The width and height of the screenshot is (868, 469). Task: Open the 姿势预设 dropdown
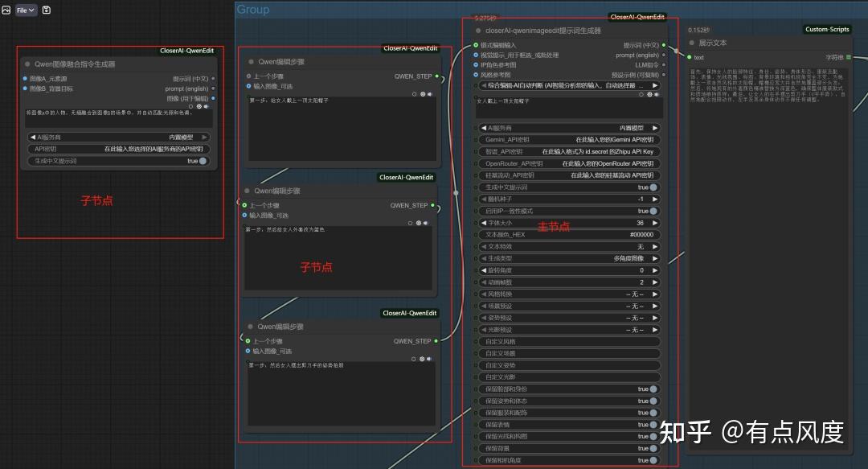(568, 319)
